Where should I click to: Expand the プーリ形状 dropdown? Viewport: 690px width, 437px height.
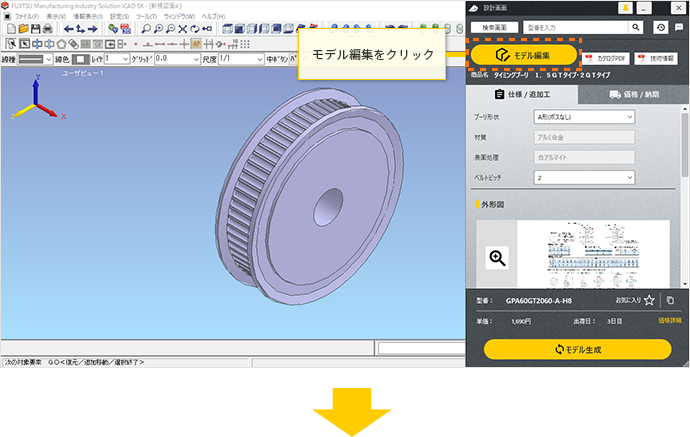[585, 117]
